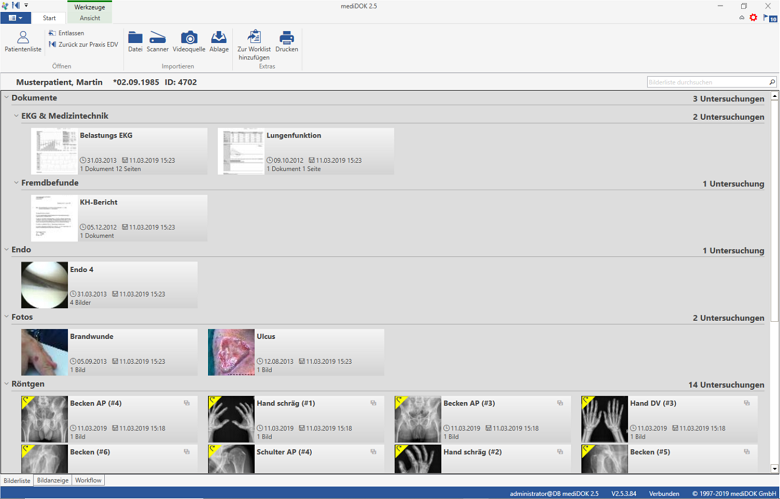Viewport: 780px width, 499px height.
Task: Print using the Drucken icon
Action: click(287, 41)
